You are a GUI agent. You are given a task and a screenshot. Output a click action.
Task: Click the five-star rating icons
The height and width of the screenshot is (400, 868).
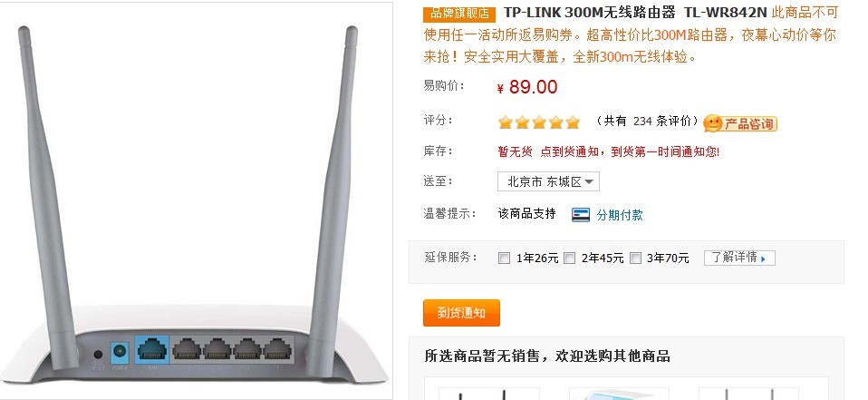(538, 122)
